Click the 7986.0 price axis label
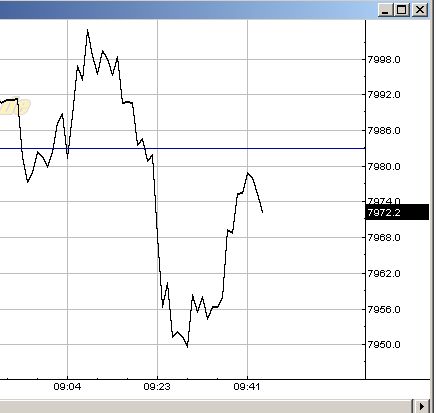Image resolution: width=443 pixels, height=413 pixels. tap(384, 130)
